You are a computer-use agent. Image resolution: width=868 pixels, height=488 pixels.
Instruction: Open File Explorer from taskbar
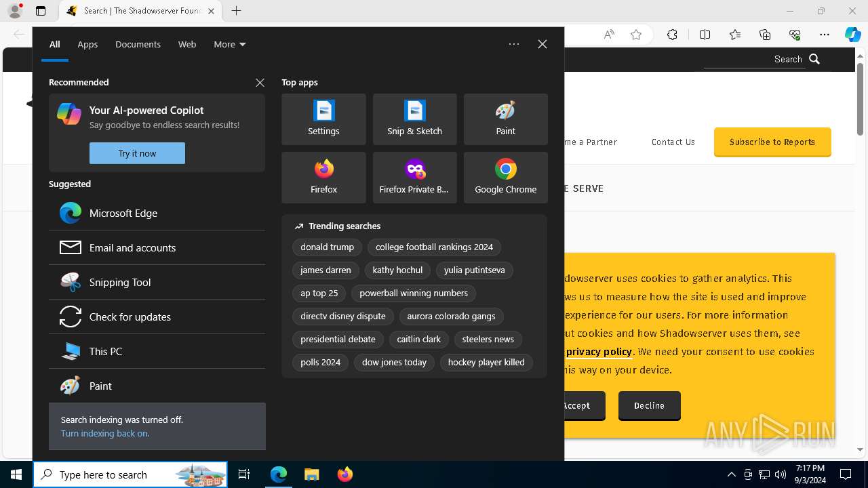311,474
